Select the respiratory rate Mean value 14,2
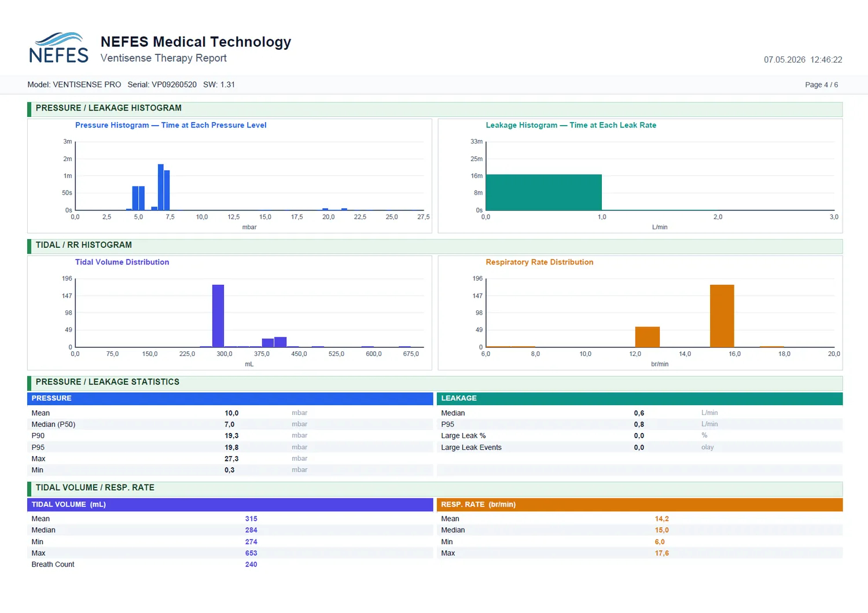 coord(662,519)
